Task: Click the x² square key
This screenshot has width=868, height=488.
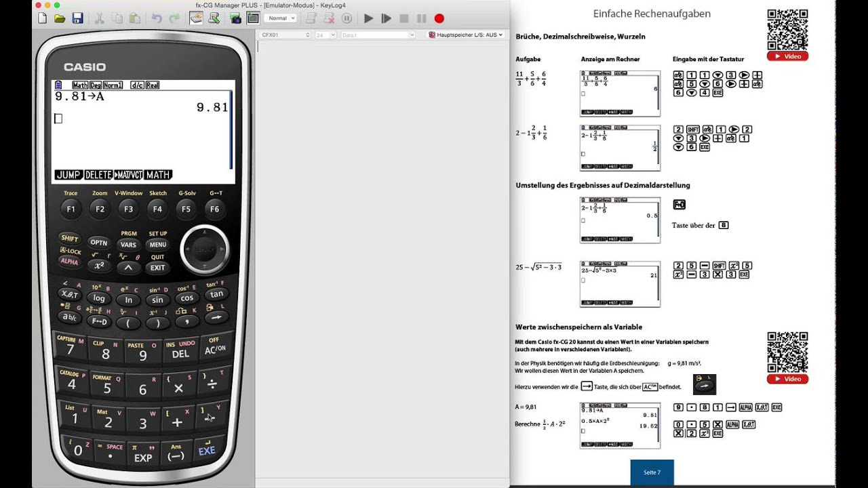Action: click(99, 265)
